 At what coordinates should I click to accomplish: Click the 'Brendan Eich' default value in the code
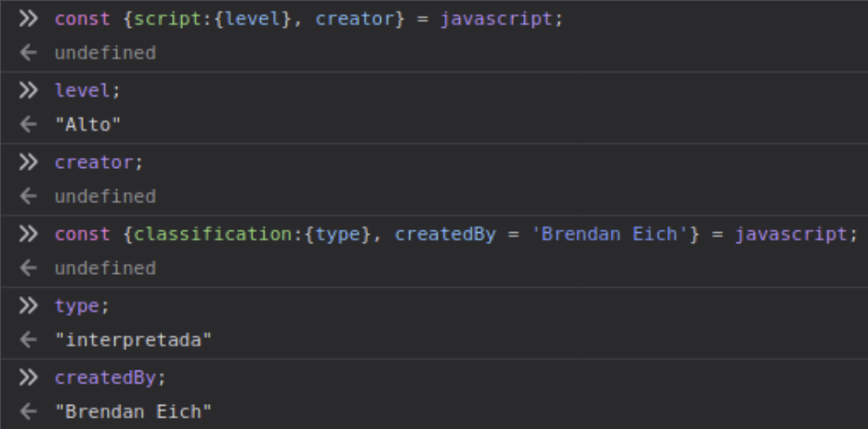click(609, 234)
